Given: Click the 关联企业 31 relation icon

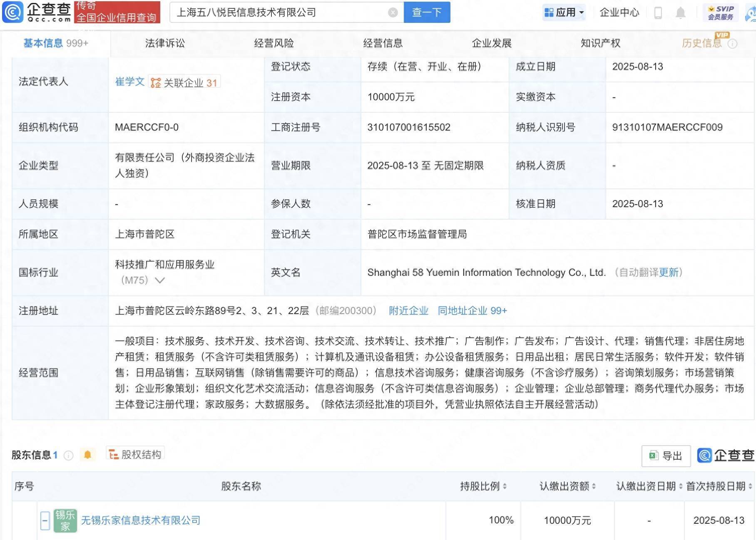Looking at the screenshot, I should 156,82.
